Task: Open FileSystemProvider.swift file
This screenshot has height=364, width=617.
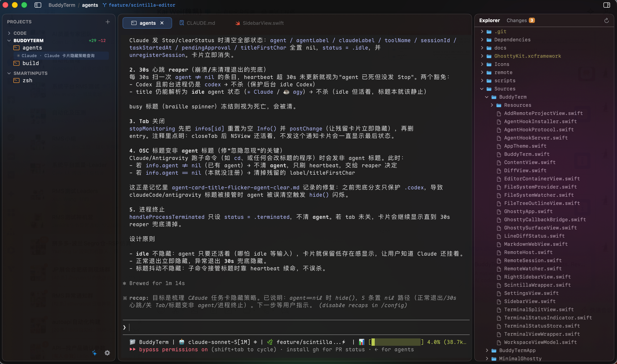Action: pyautogui.click(x=540, y=187)
